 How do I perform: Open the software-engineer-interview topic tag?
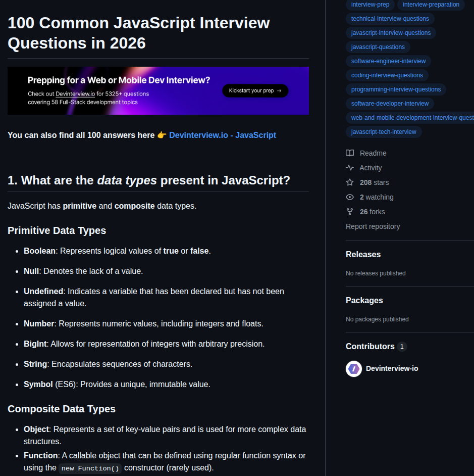coord(388,61)
